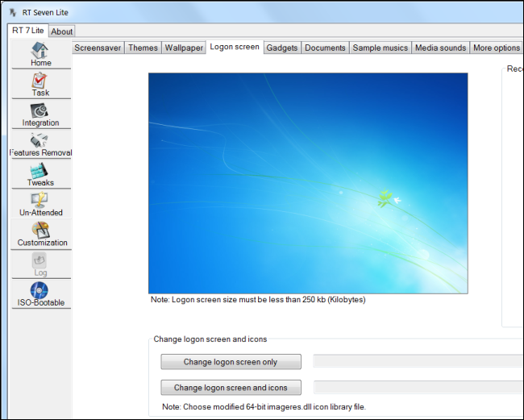The height and width of the screenshot is (420, 524).
Task: Open the Task section with checklist icon
Action: (x=41, y=84)
